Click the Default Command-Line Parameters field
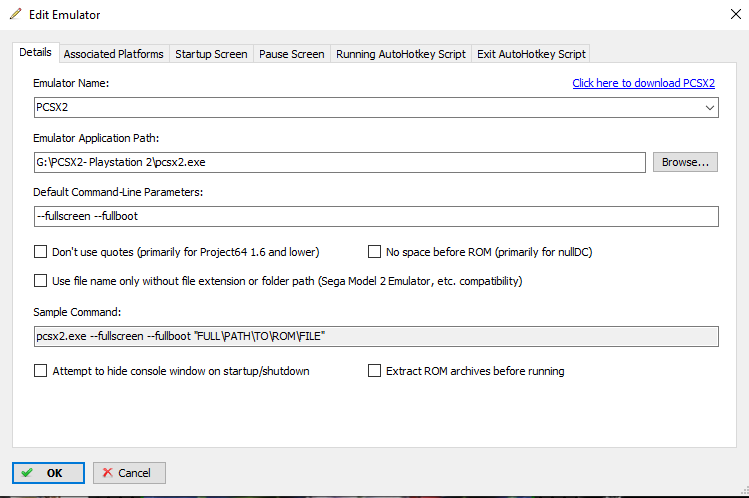This screenshot has height=498, width=749. click(x=376, y=216)
